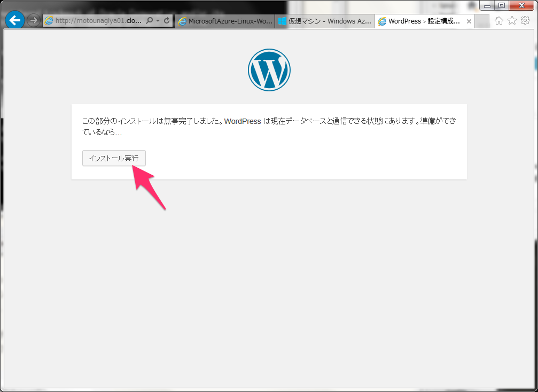The height and width of the screenshot is (392, 538).
Task: Open Favorites with the star icon
Action: coord(512,21)
